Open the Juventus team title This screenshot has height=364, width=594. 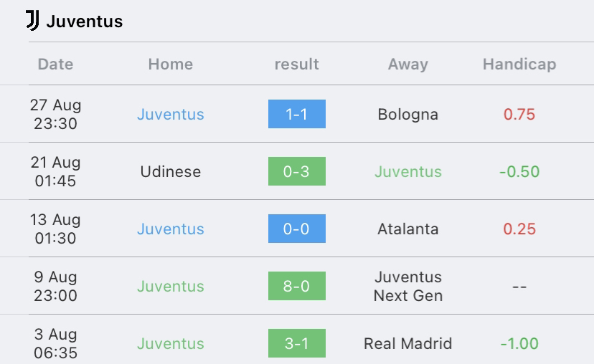click(85, 21)
